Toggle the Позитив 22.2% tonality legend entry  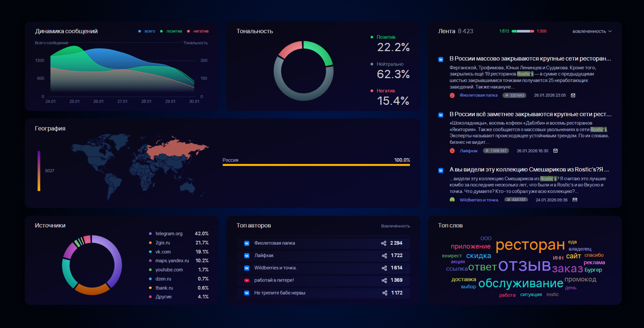point(390,43)
